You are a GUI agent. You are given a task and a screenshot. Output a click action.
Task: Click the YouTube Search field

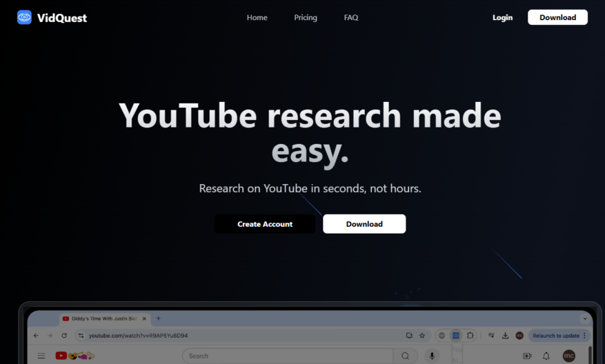(x=288, y=356)
